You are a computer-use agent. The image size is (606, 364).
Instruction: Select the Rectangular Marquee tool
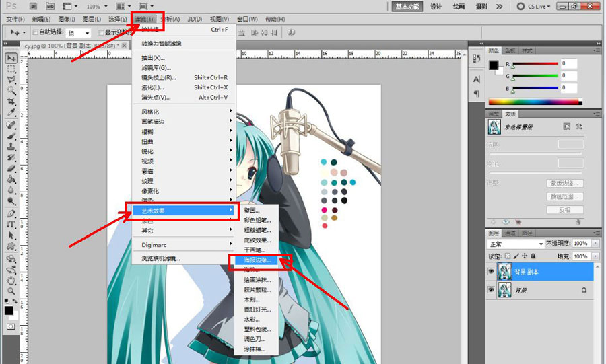tap(11, 69)
